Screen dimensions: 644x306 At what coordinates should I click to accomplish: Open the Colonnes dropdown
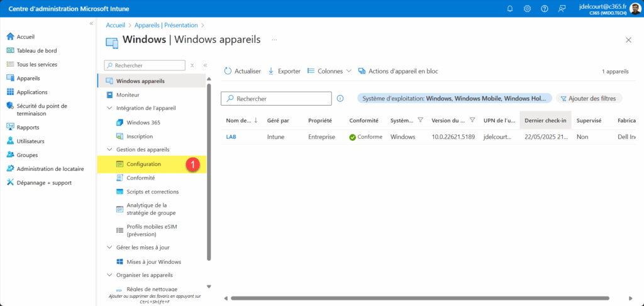pos(329,71)
